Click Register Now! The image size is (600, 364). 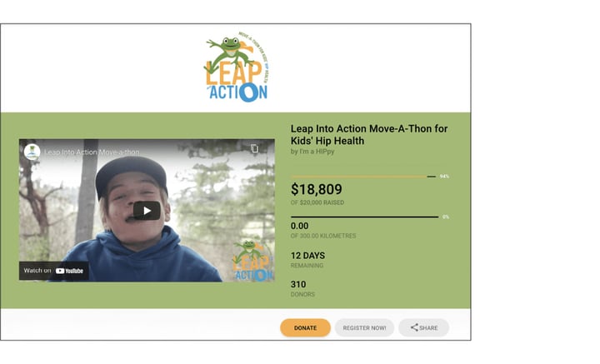364,327
